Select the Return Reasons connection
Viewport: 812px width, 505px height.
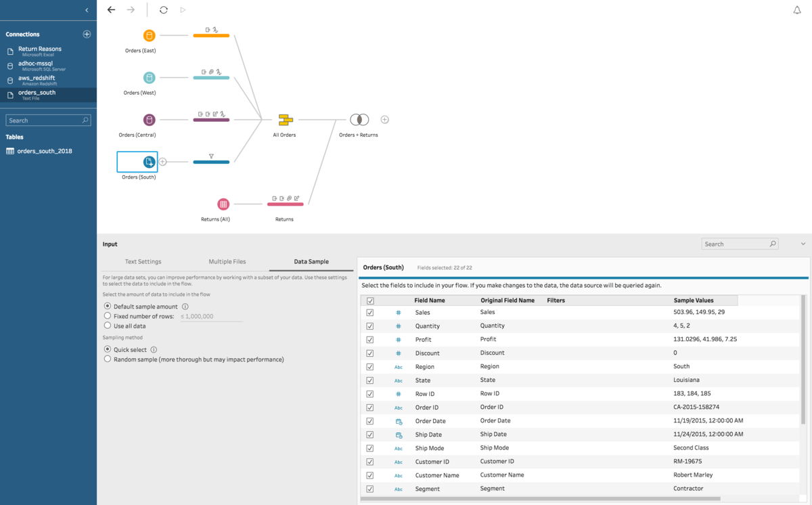point(48,51)
